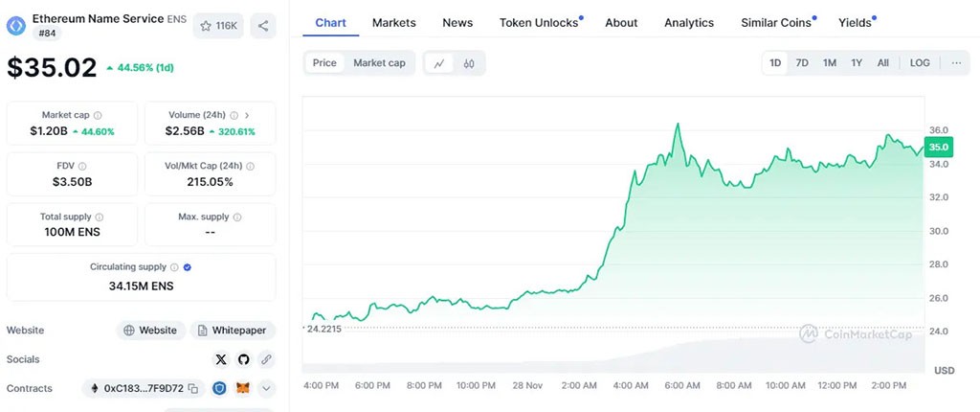The height and width of the screenshot is (412, 980).
Task: Open the X (Twitter) social link
Action: tap(221, 359)
